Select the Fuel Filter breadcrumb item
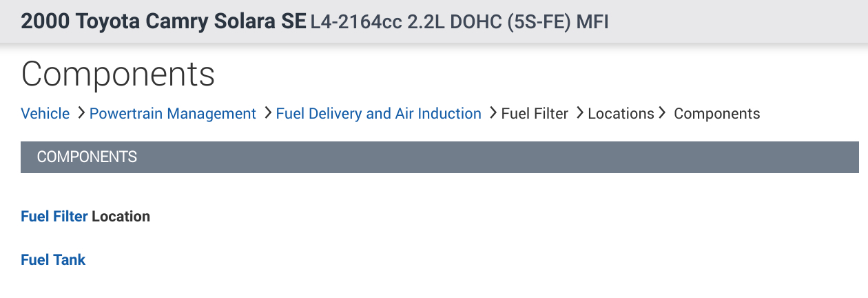This screenshot has height=298, width=868. [535, 114]
